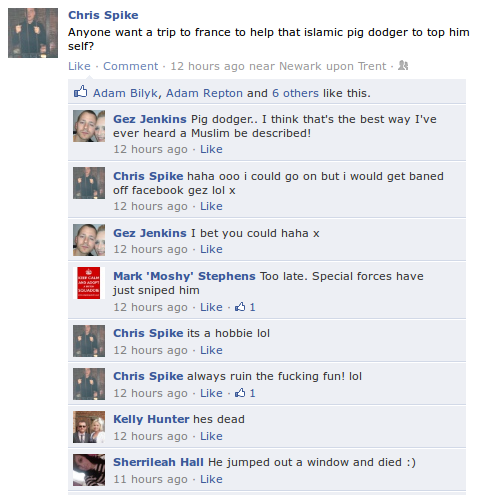Open Kelly Hunter's profile avatar
This screenshot has width=489, height=495.
pos(89,427)
